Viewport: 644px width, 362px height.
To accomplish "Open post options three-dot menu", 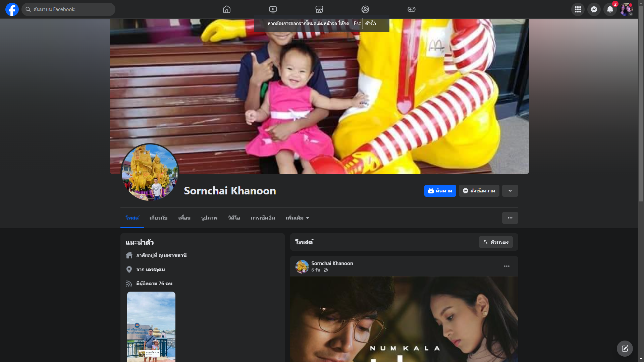I will point(506,266).
